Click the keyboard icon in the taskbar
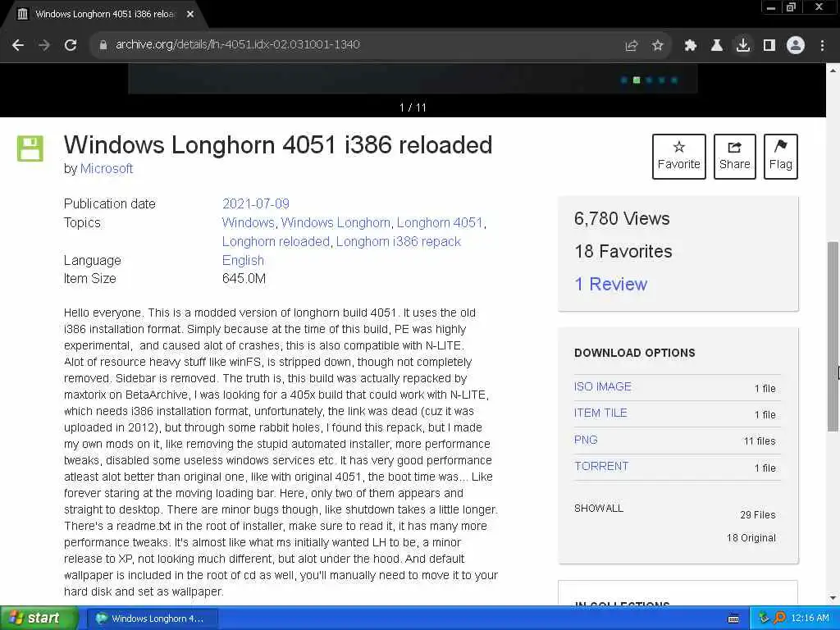Screen dimensions: 840x630 [733, 619]
